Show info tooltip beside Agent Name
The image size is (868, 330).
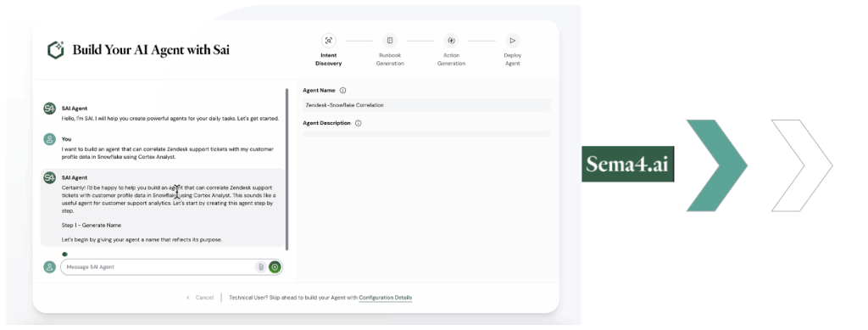point(342,90)
